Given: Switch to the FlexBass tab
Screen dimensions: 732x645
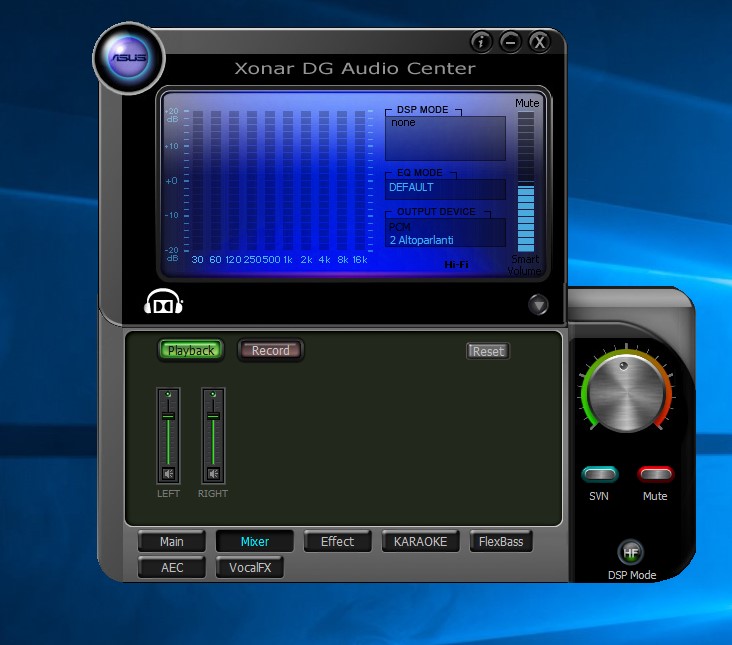Looking at the screenshot, I should coord(501,541).
